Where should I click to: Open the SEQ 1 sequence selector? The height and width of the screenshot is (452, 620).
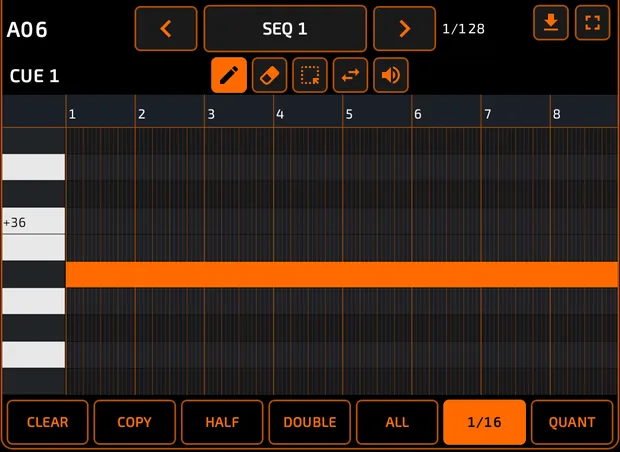[x=285, y=28]
